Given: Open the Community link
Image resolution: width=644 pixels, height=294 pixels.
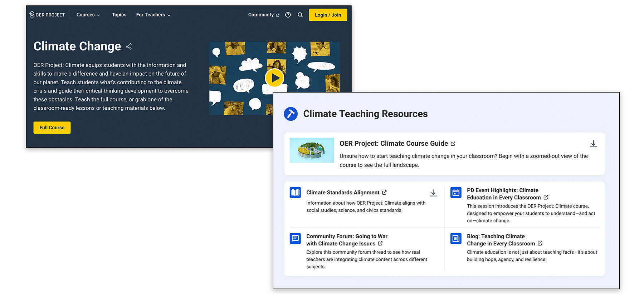Looking at the screenshot, I should tap(264, 15).
